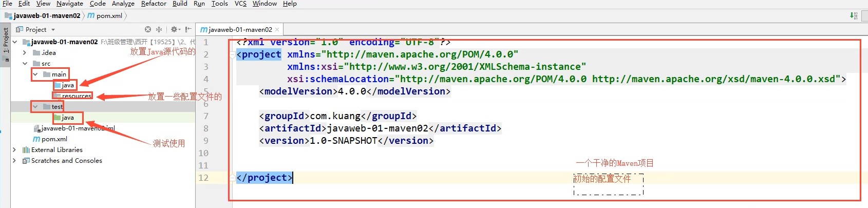This screenshot has height=208, width=868.
Task: Click the code fold marker at project tag
Action: pyautogui.click(x=232, y=55)
